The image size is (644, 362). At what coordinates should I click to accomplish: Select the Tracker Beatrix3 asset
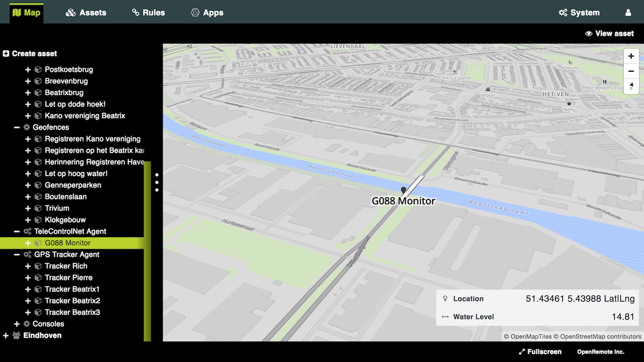tap(72, 312)
